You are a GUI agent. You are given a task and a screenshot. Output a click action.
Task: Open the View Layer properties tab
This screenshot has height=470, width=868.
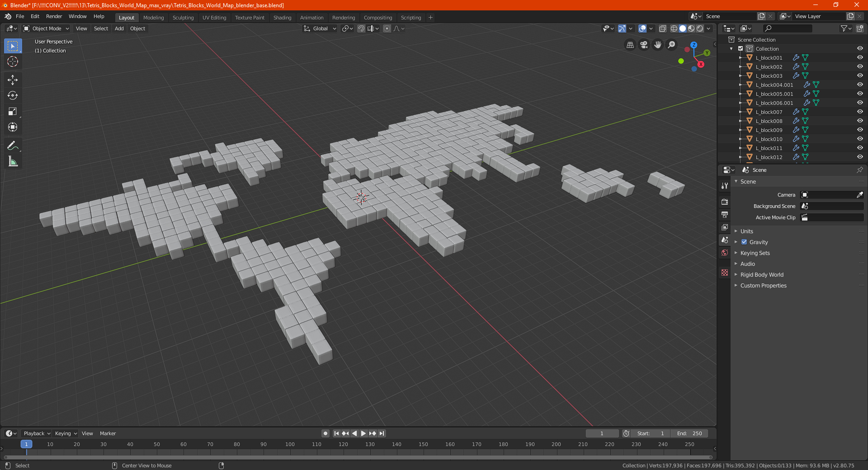725,227
